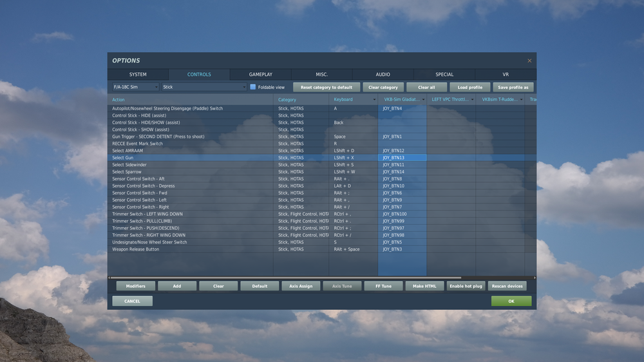The width and height of the screenshot is (644, 362).
Task: Switch to the AUDIO tab
Action: pyautogui.click(x=383, y=74)
